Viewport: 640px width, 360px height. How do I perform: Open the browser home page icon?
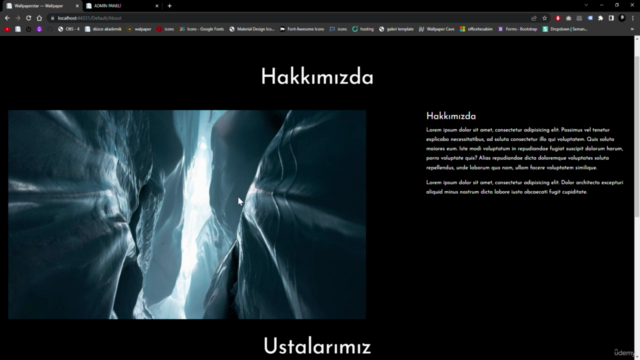click(39, 18)
